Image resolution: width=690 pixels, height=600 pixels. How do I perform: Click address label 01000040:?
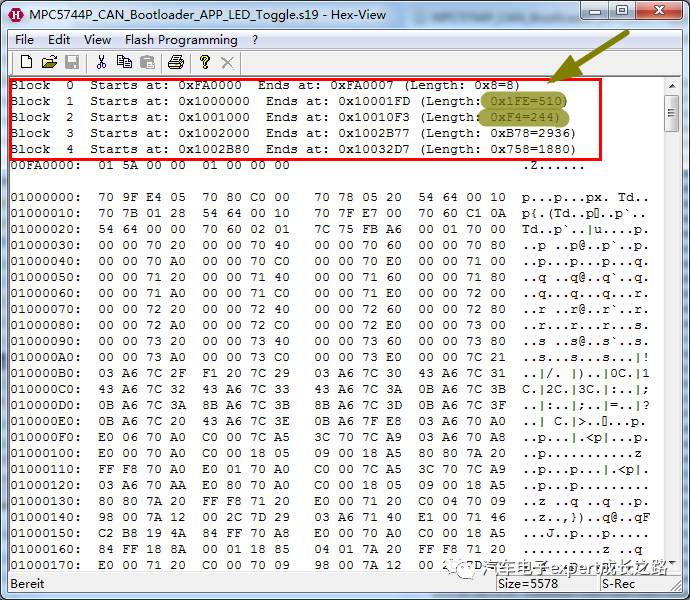(46, 261)
